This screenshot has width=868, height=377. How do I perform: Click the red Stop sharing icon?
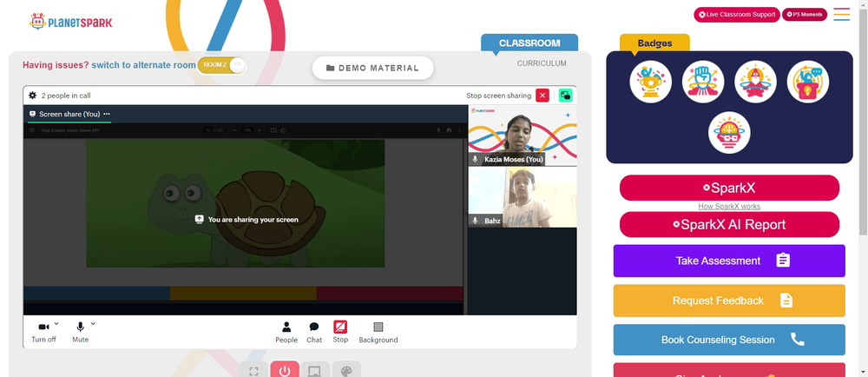pos(340,327)
